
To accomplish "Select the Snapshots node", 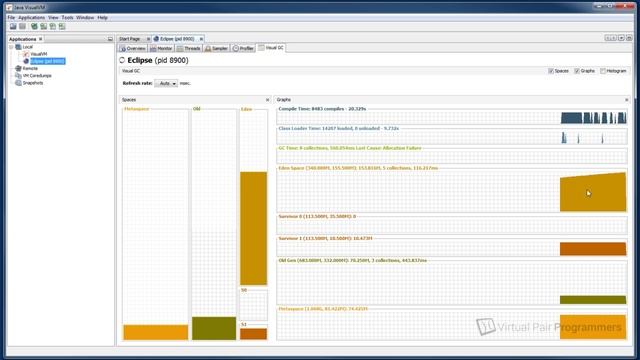I will pos(33,83).
